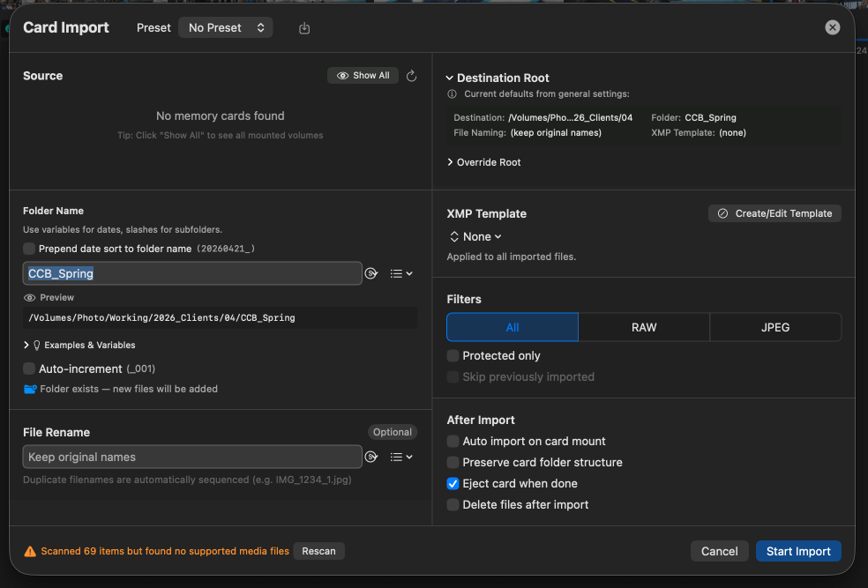Click the variable token icon next to Keep original names
Screen dimensions: 868x588
[x=371, y=457]
